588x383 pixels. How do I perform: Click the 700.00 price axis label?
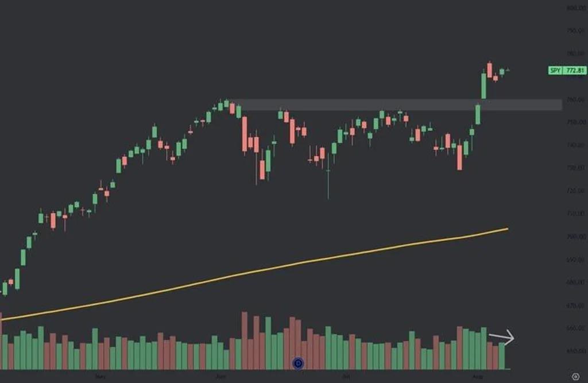(x=575, y=237)
